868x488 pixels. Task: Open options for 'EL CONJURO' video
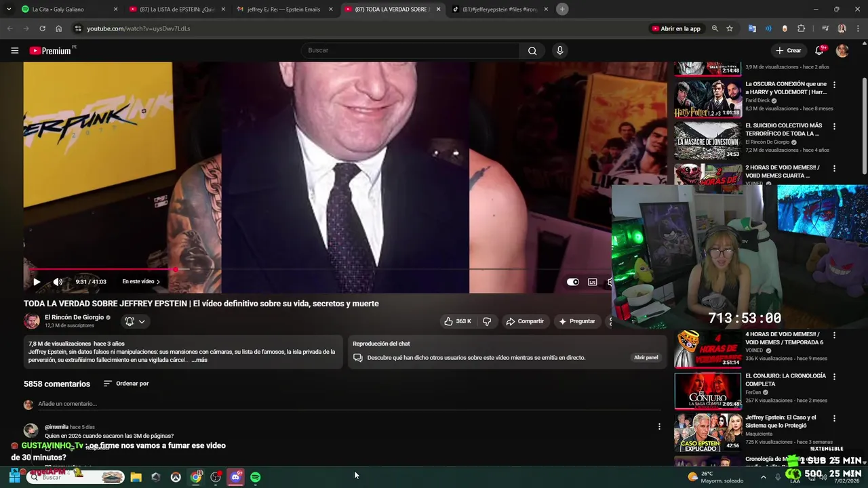click(834, 376)
